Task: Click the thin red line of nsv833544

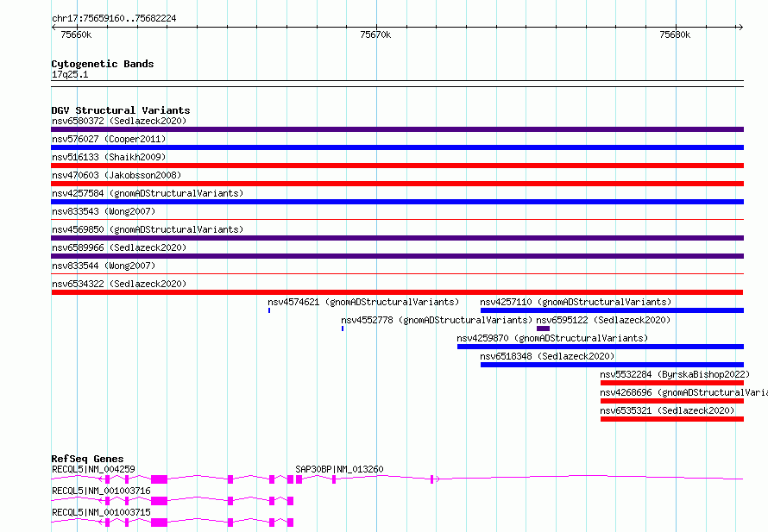Action: pyautogui.click(x=397, y=273)
